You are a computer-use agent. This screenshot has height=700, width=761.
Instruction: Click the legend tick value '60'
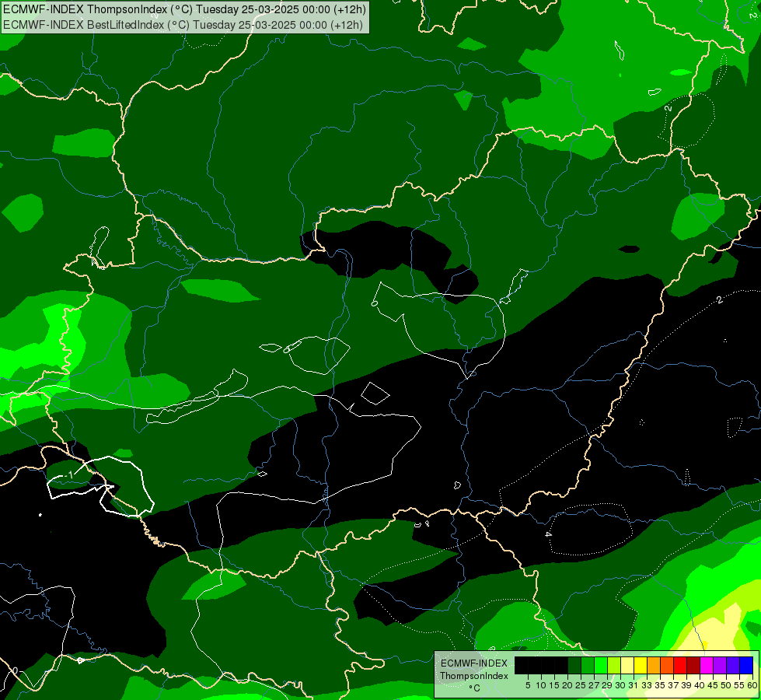[752, 685]
